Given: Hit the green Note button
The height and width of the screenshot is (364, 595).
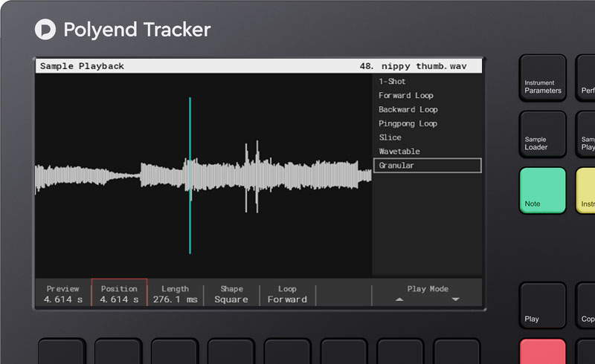Looking at the screenshot, I should click(543, 190).
